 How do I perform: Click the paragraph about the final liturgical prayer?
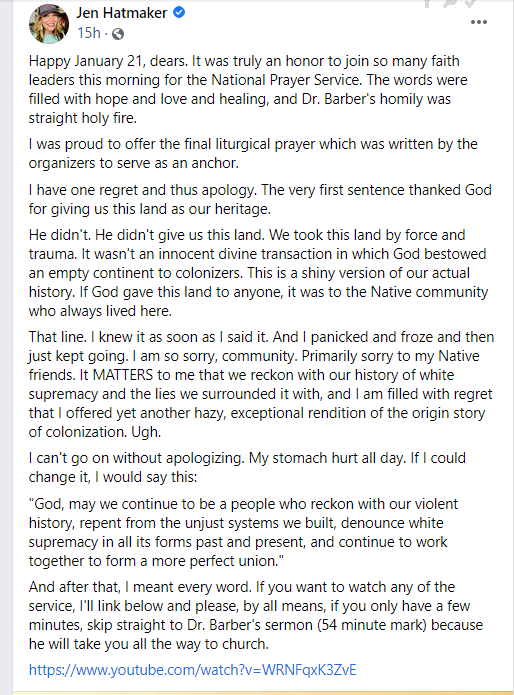coord(253,153)
